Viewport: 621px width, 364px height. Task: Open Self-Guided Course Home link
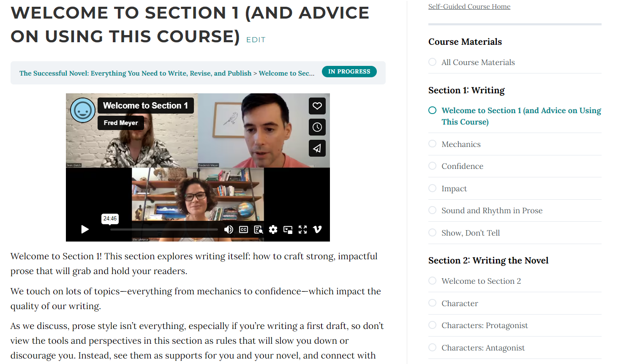coord(469,6)
